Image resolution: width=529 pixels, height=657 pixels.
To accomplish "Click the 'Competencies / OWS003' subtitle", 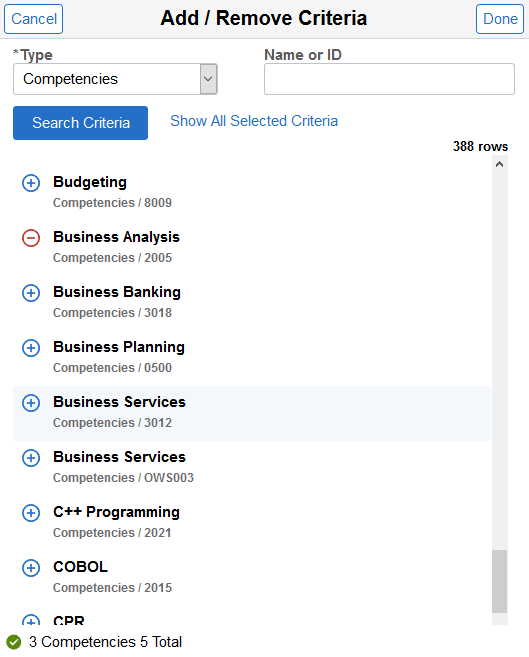I will click(x=123, y=478).
